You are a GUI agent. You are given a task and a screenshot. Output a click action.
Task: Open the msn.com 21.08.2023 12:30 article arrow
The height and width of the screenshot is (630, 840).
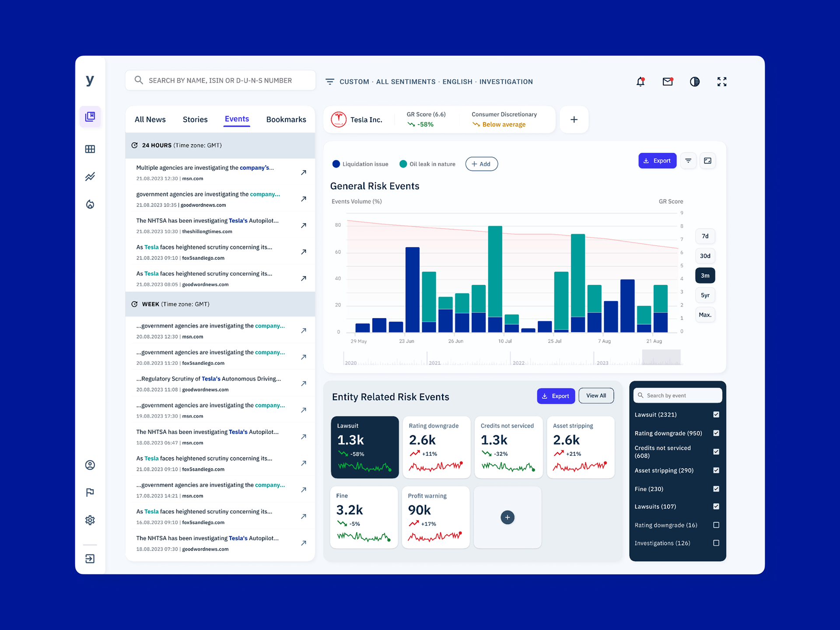click(x=304, y=172)
